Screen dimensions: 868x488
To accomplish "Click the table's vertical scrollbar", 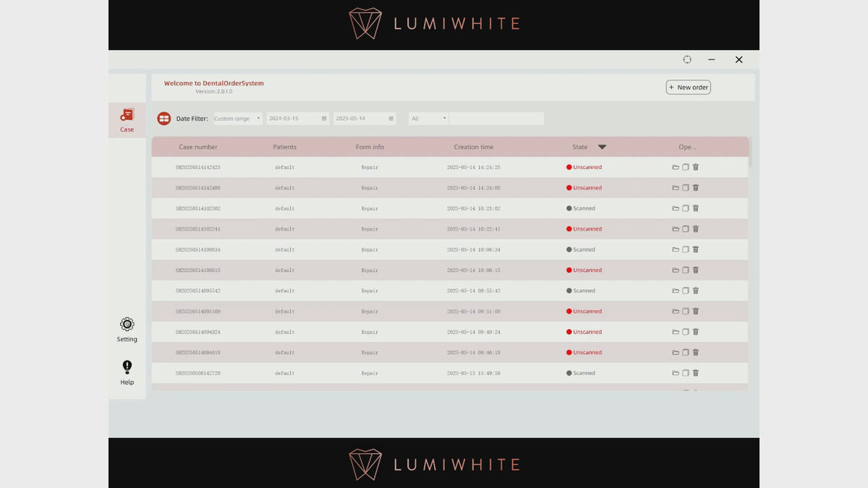I will [x=751, y=152].
